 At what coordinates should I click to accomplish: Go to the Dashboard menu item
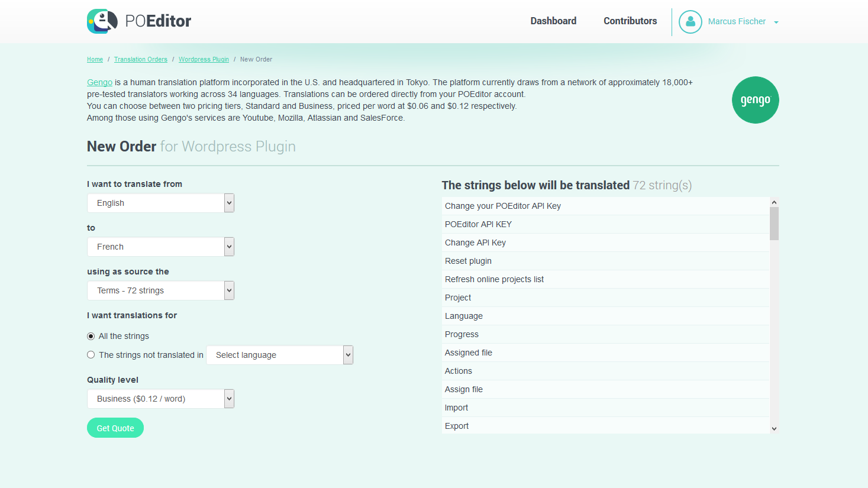tap(553, 21)
